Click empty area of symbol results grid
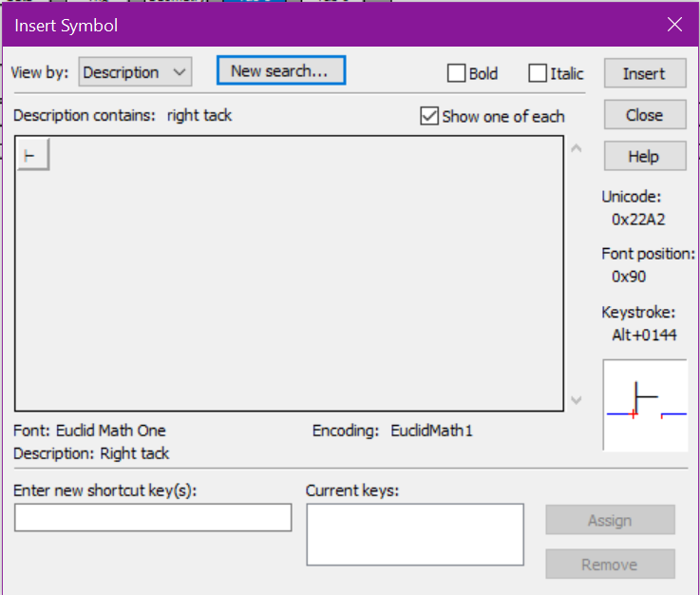700x595 pixels. [285, 285]
